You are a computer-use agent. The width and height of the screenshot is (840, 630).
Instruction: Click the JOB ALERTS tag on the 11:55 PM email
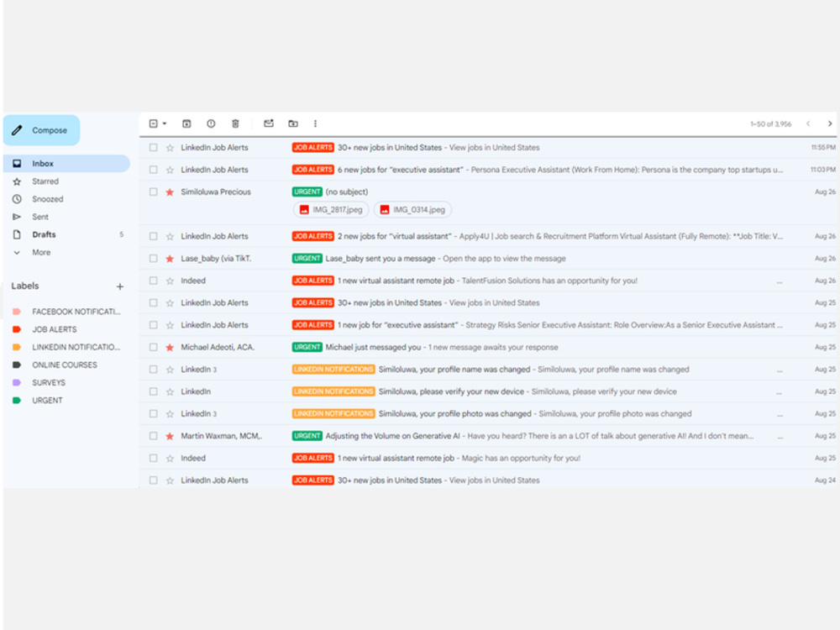coord(312,147)
